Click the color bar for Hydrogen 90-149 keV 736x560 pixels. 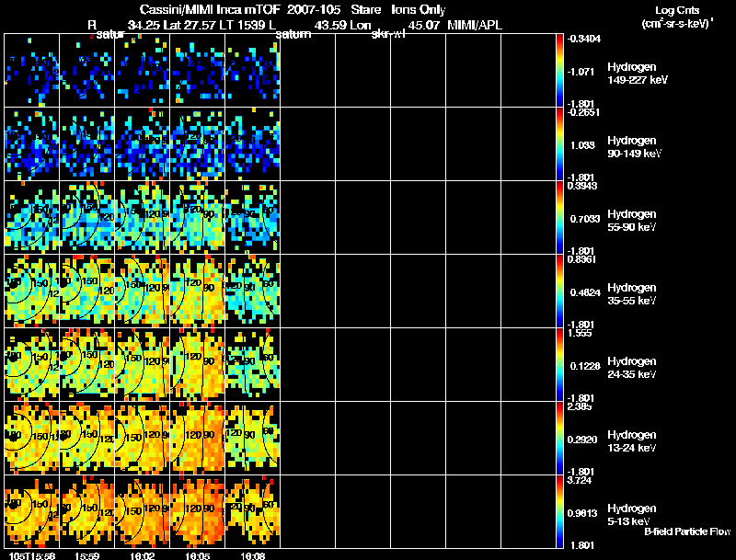[561, 143]
